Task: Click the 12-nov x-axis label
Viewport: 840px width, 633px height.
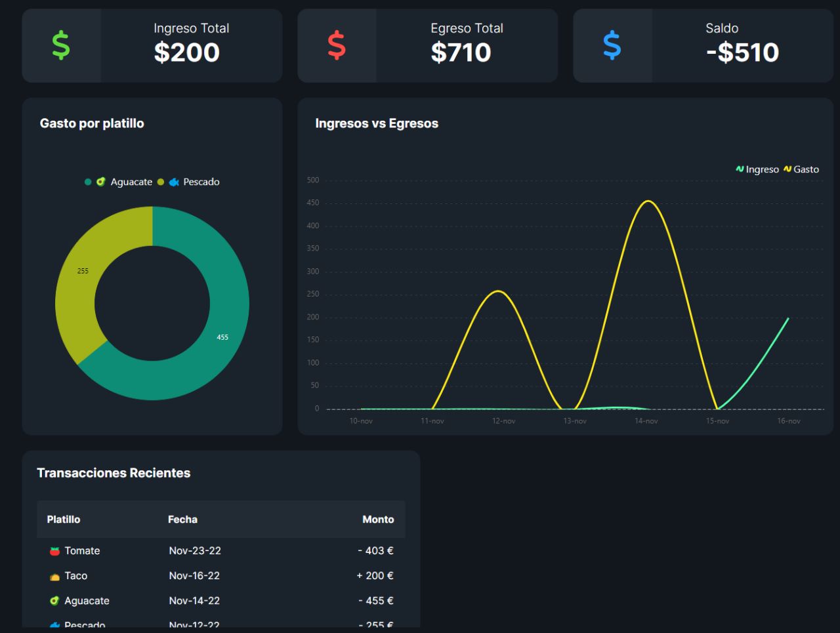Action: pos(504,421)
